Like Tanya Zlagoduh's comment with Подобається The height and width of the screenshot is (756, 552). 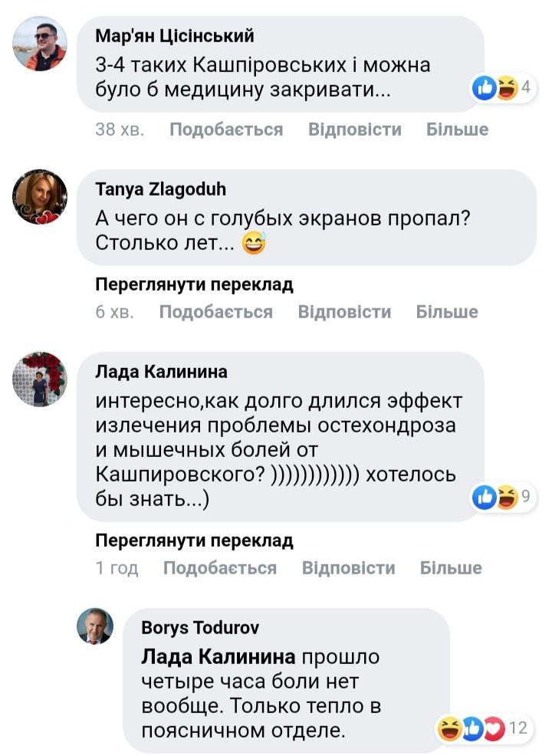point(215,312)
